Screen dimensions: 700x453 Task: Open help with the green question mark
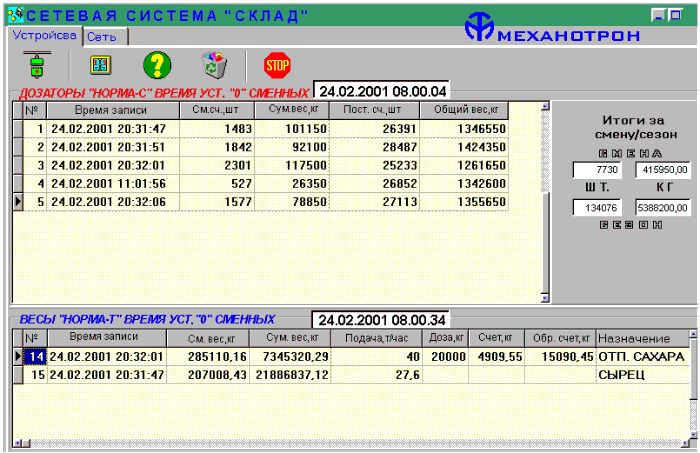[157, 65]
